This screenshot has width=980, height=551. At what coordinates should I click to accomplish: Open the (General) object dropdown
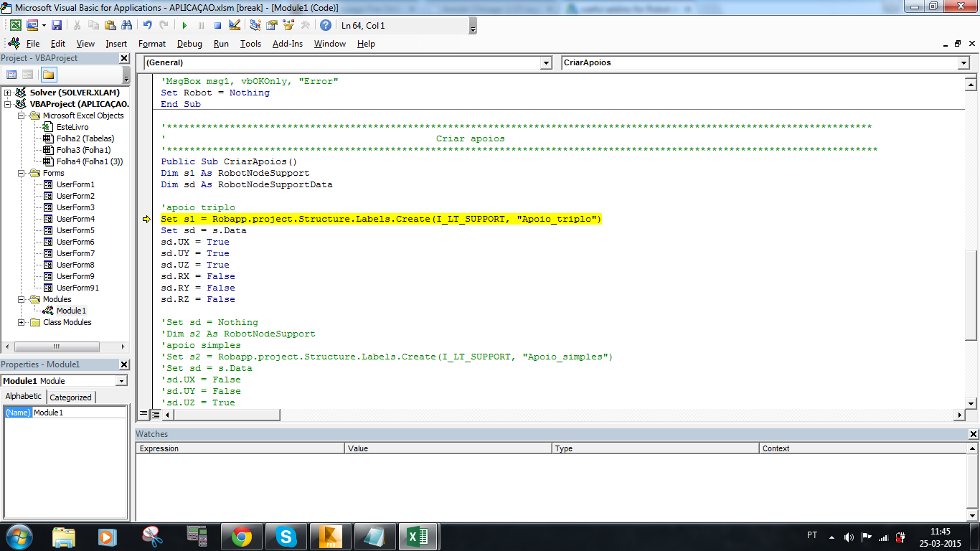(545, 63)
